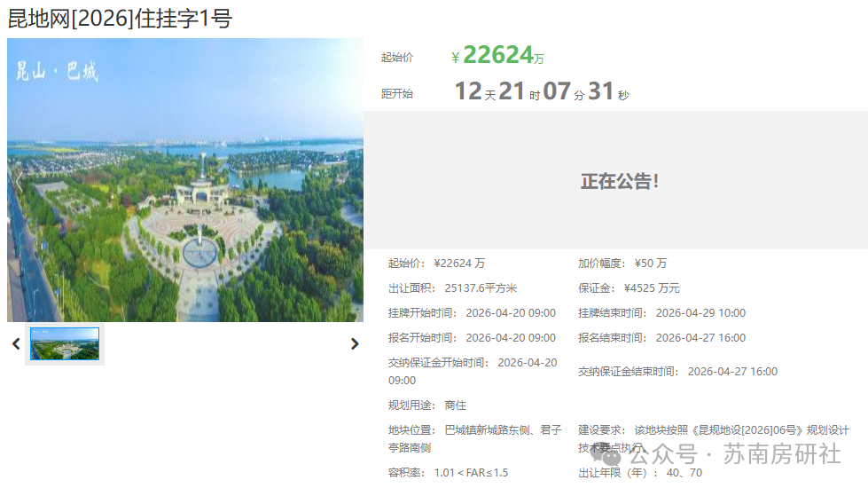Viewport: 868px width, 488px height.
Task: Click the 正在公告! status banner
Action: click(619, 181)
